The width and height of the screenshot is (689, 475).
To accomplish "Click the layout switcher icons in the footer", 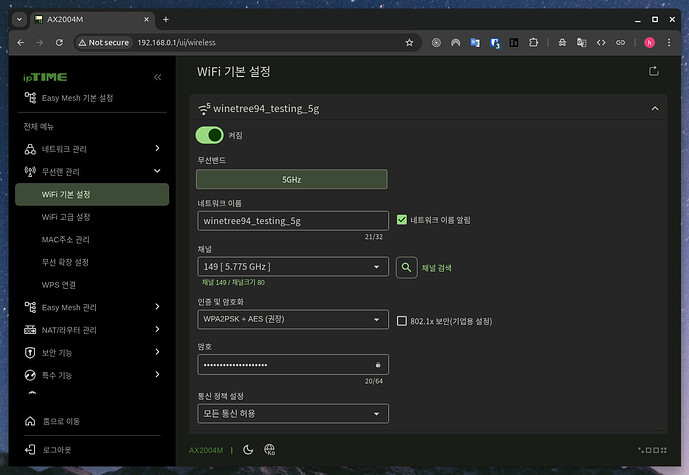I will 653,450.
